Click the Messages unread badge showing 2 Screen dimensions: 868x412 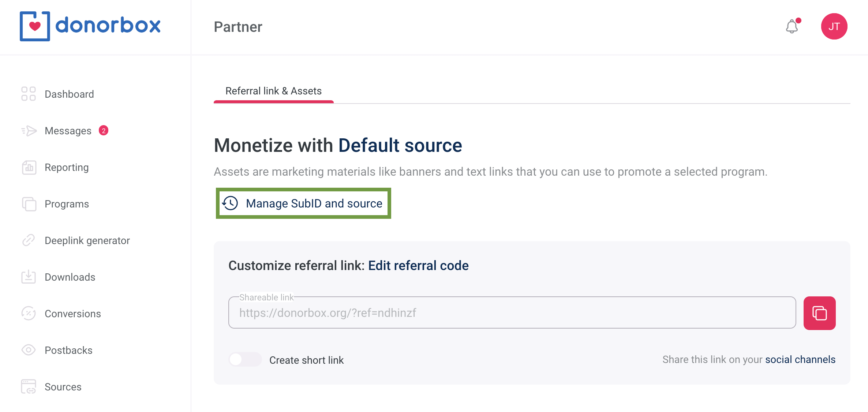pos(104,131)
